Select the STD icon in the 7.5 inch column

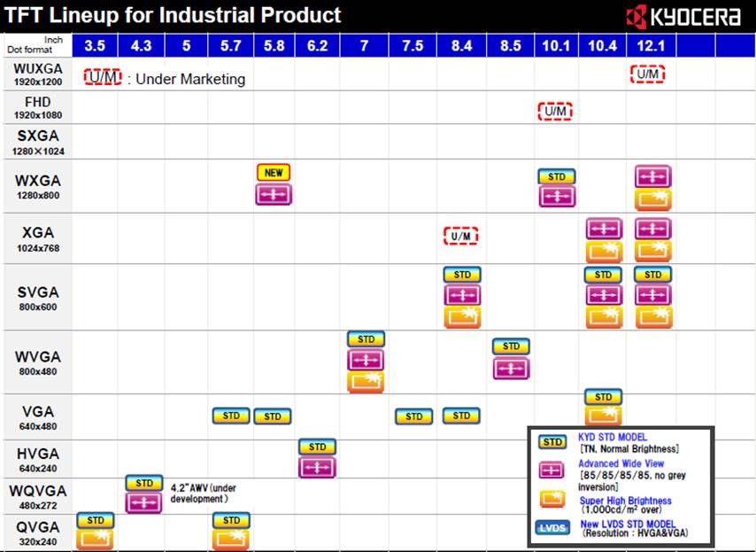coord(413,416)
